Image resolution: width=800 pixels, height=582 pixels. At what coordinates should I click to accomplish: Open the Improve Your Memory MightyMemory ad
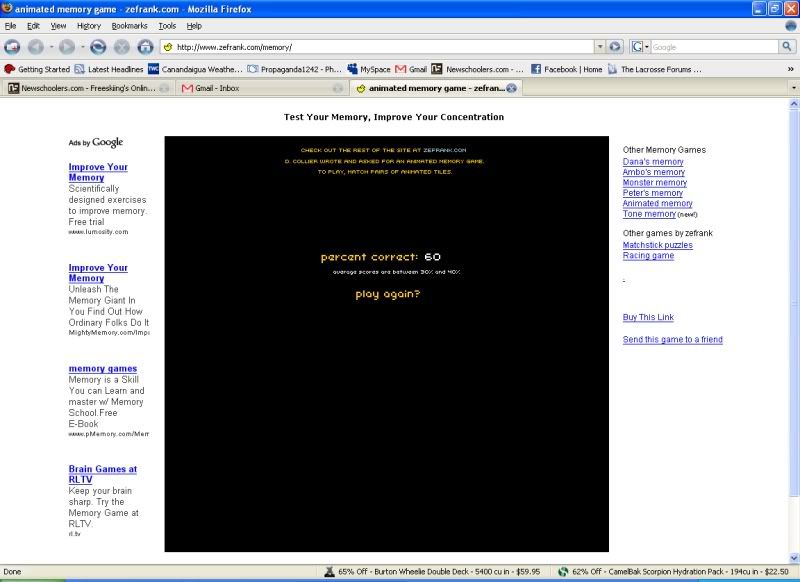(x=98, y=273)
